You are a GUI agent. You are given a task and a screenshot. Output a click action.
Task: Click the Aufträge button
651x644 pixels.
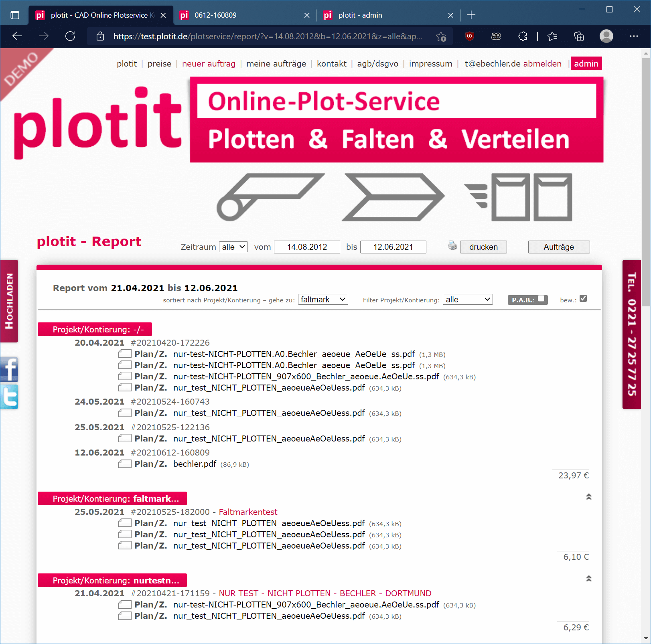559,247
